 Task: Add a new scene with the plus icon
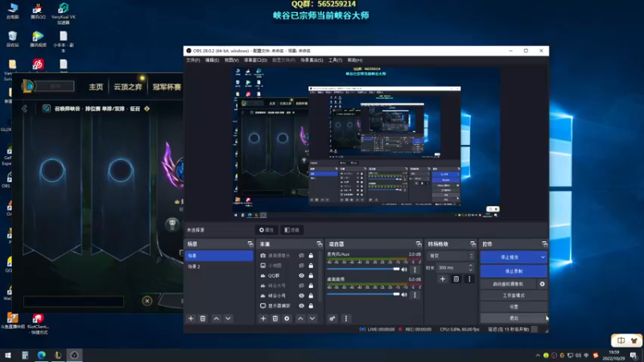click(191, 319)
